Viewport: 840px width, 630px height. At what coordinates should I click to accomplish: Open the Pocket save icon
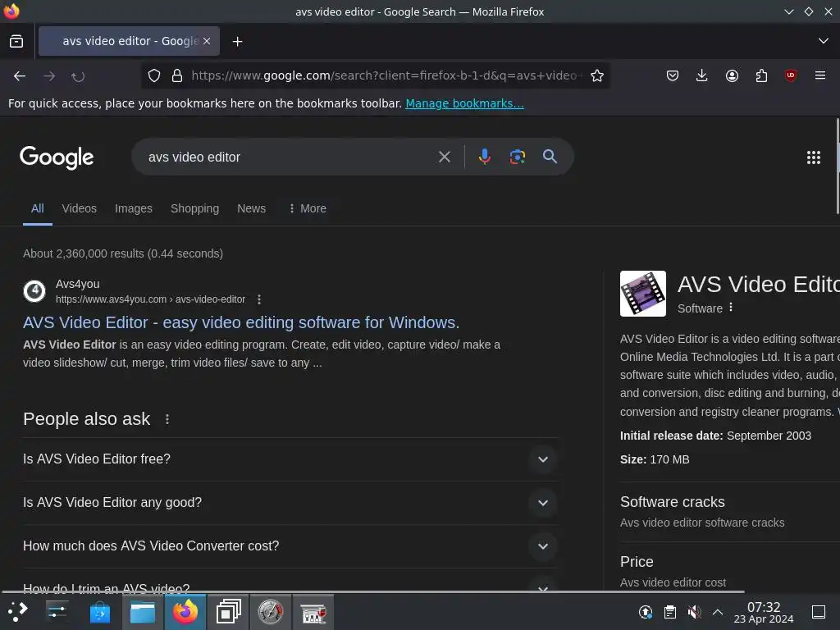click(x=673, y=75)
